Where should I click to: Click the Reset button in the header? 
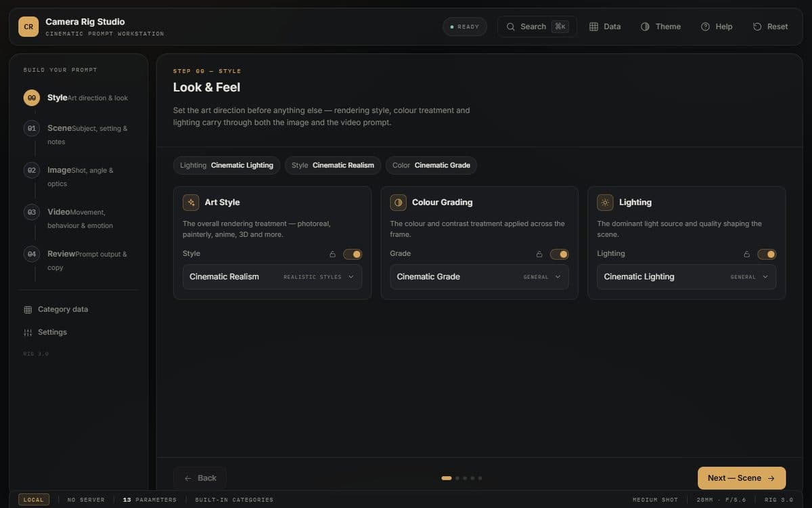[770, 26]
